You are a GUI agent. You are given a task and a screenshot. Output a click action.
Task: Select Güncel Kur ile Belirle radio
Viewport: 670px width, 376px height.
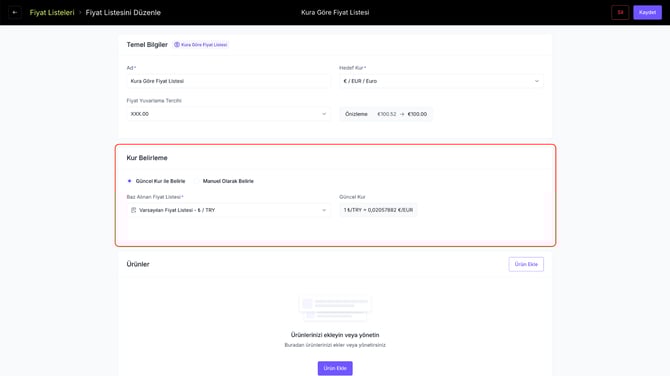coord(129,181)
